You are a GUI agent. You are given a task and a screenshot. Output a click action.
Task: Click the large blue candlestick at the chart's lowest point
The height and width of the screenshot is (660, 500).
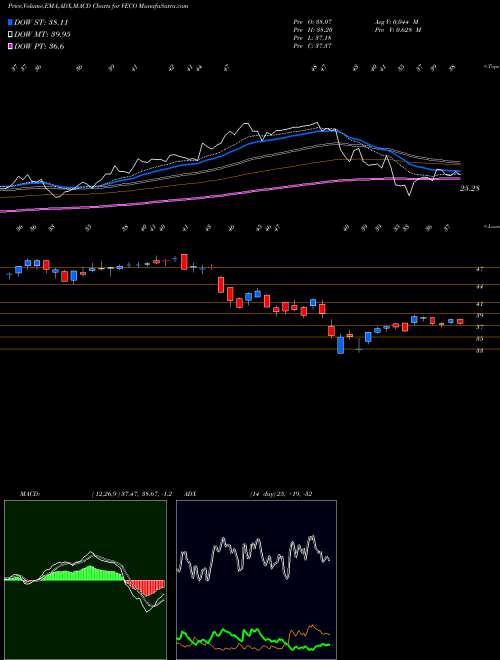340,345
